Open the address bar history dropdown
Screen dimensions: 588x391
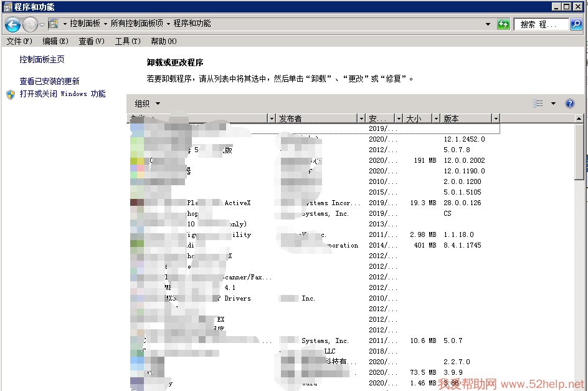coord(488,24)
